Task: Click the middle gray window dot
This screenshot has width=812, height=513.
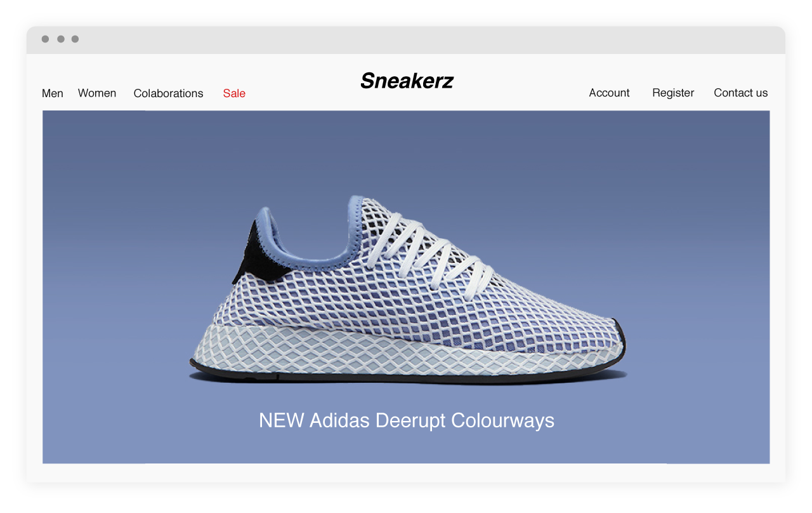Action: point(60,39)
